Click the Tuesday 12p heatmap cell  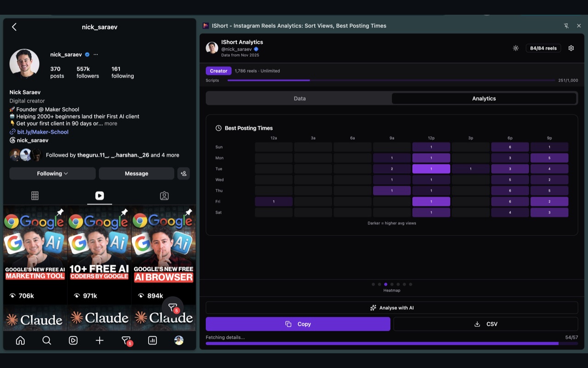click(431, 169)
